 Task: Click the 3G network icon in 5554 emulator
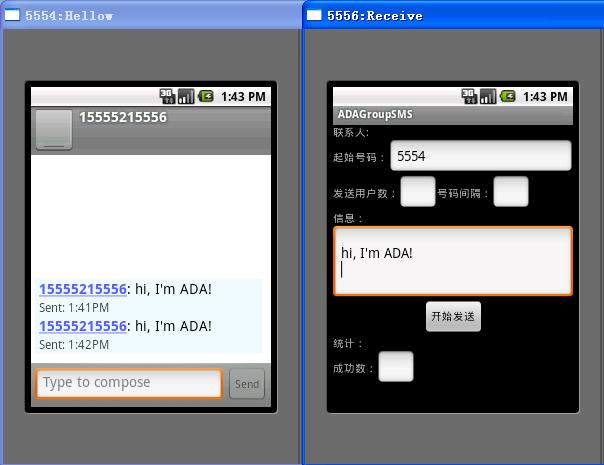(167, 96)
